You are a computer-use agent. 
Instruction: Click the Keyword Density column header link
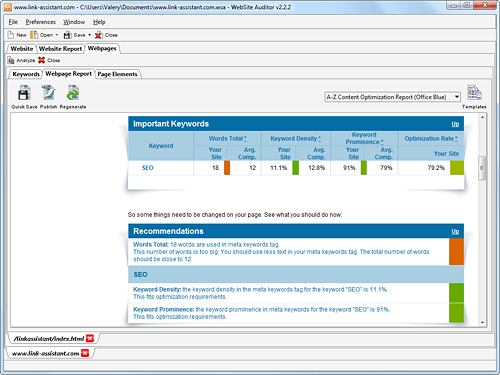[295, 138]
